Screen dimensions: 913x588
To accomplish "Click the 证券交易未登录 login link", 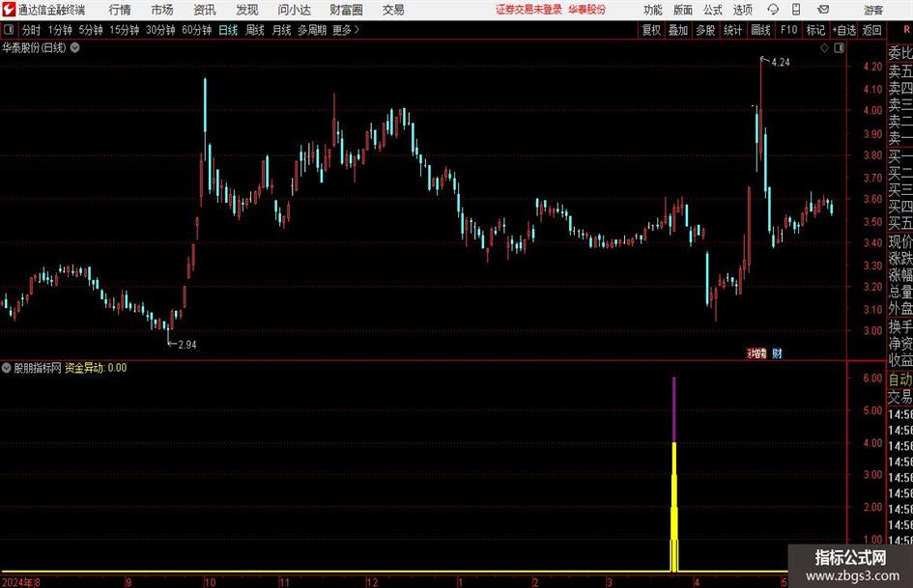I will [x=528, y=10].
